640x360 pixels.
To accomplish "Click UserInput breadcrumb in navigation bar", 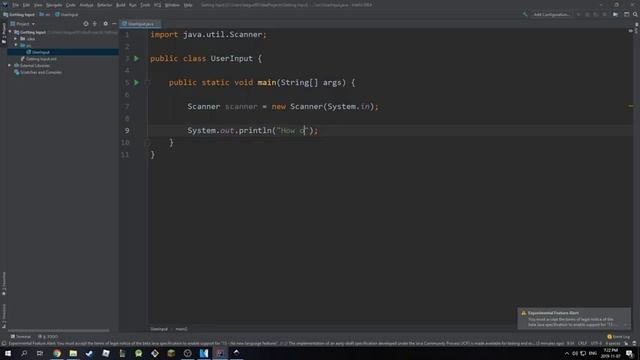I will 67,14.
